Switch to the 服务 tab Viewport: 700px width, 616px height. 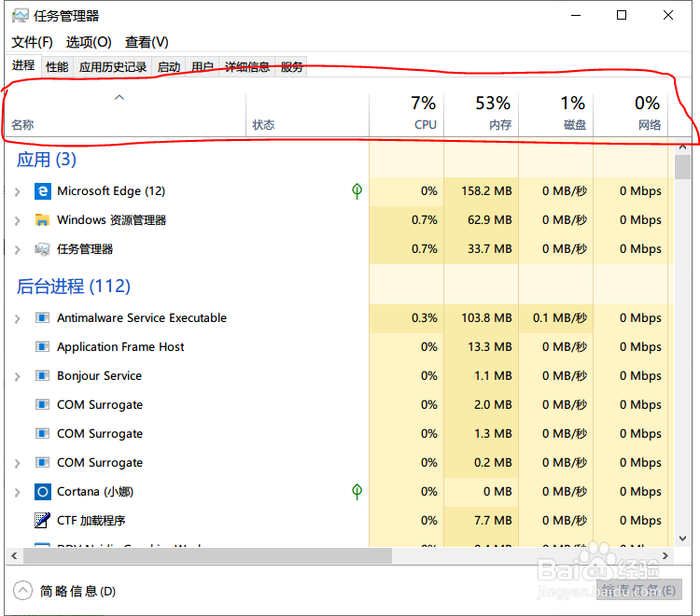click(291, 67)
